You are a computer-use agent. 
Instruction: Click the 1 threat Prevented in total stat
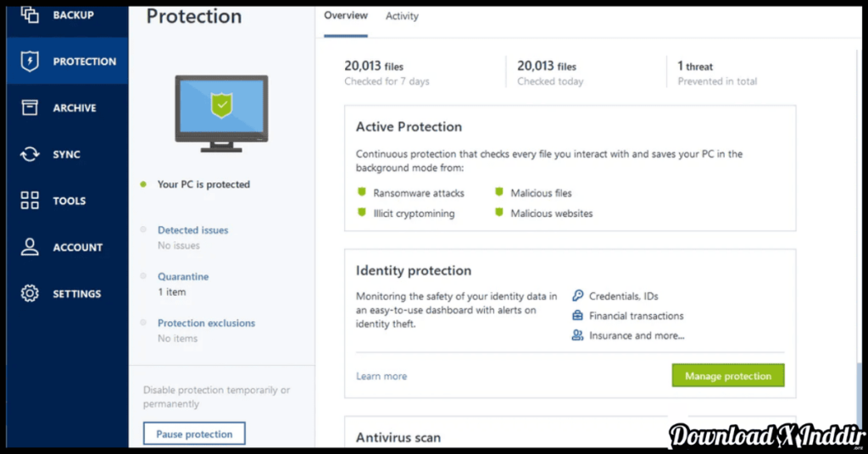click(717, 73)
